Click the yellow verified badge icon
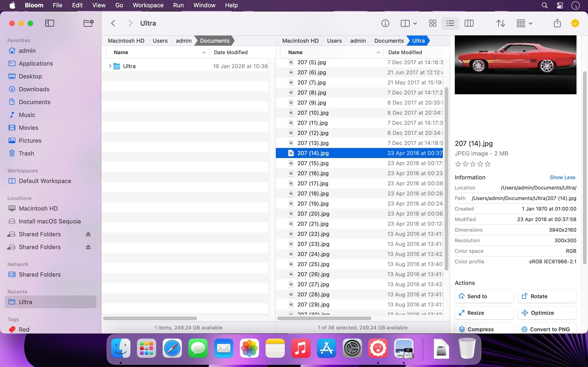The image size is (588, 367). [575, 23]
